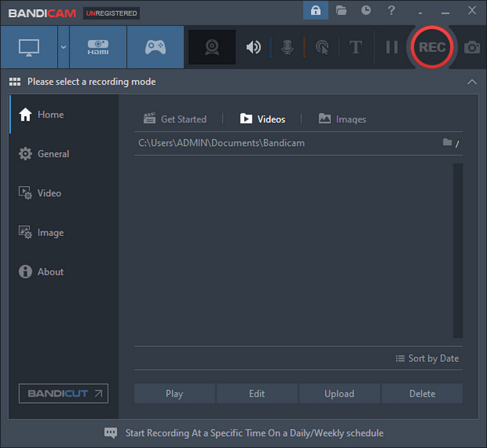Screen dimensions: 487x448
Task: Minimize the Bandicam window
Action: (446, 13)
